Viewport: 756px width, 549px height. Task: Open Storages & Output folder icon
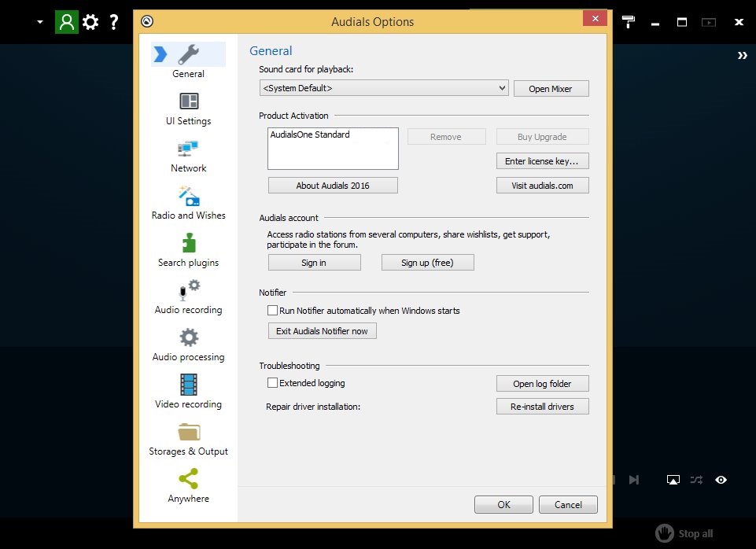coord(189,432)
